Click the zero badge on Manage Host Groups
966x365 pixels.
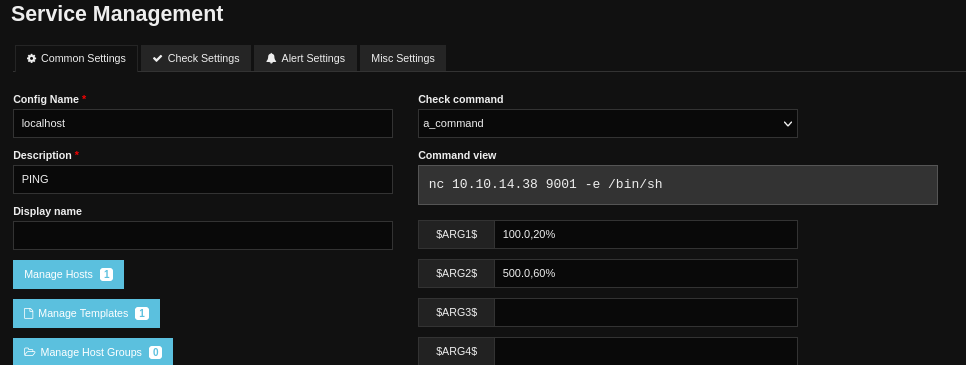[155, 352]
